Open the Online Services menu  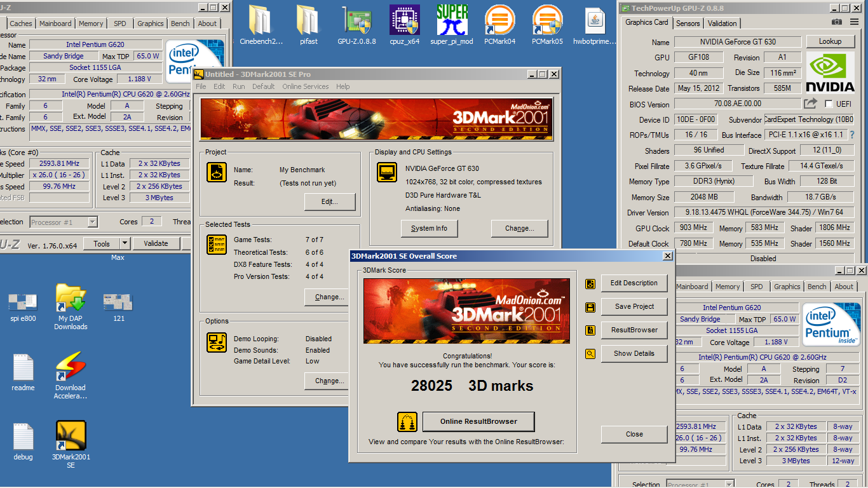click(306, 86)
